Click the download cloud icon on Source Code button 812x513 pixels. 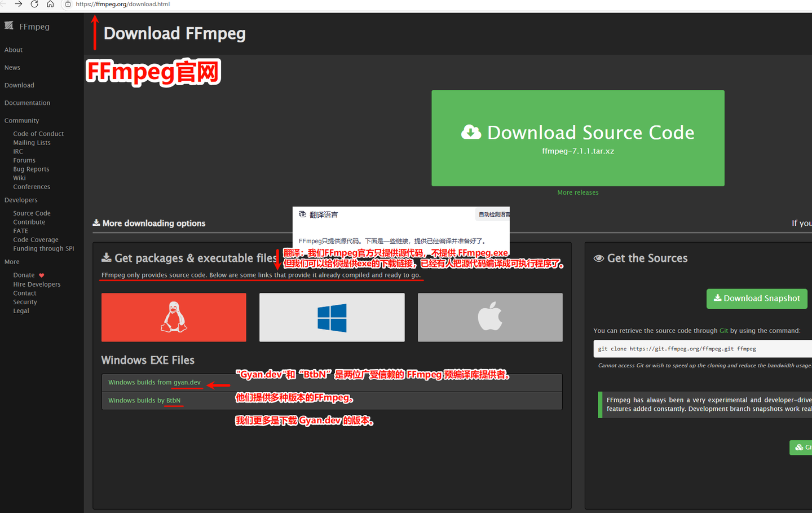(470, 132)
